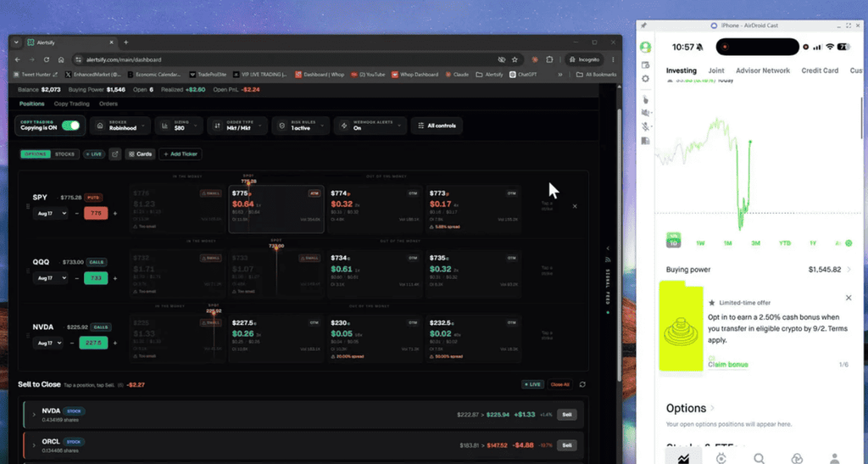Click AirDroid Cast touch pointer icon

645,99
